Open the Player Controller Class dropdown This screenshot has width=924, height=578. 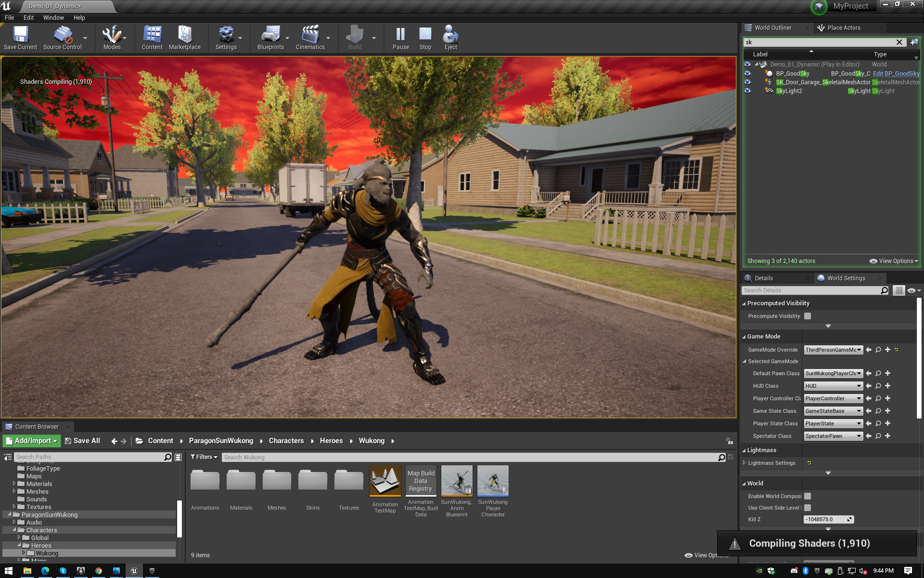833,398
